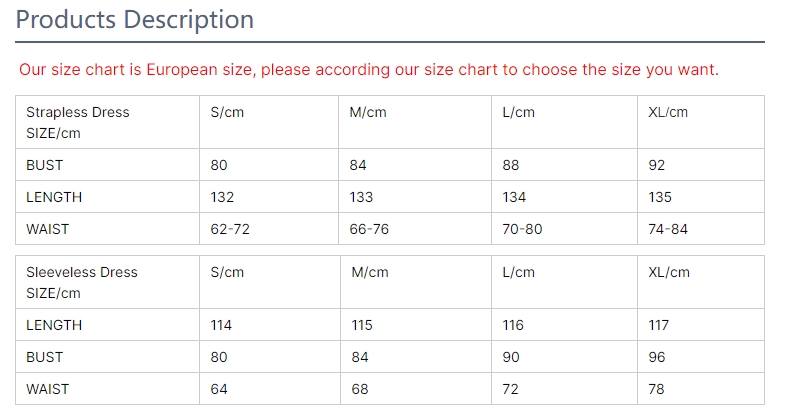Click the Strapless Dress length value 132
Viewport: 788px width, 409px height.
[x=222, y=197]
